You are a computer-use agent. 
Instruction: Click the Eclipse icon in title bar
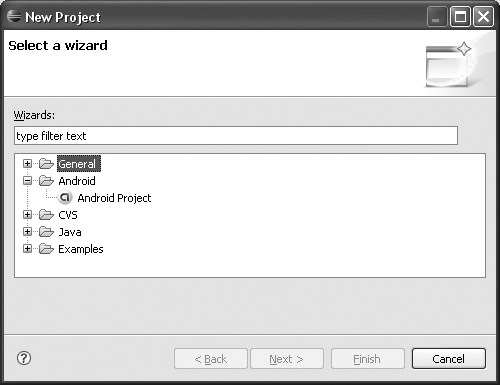(x=14, y=16)
